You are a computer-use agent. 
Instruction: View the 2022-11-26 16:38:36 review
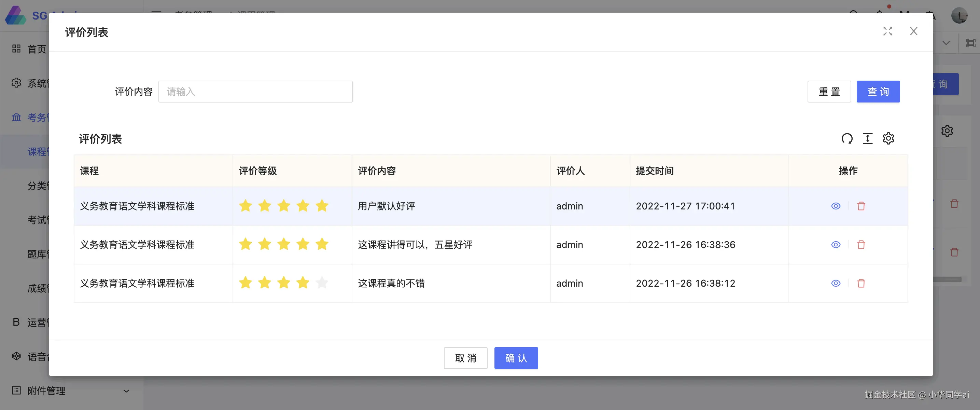[836, 245]
